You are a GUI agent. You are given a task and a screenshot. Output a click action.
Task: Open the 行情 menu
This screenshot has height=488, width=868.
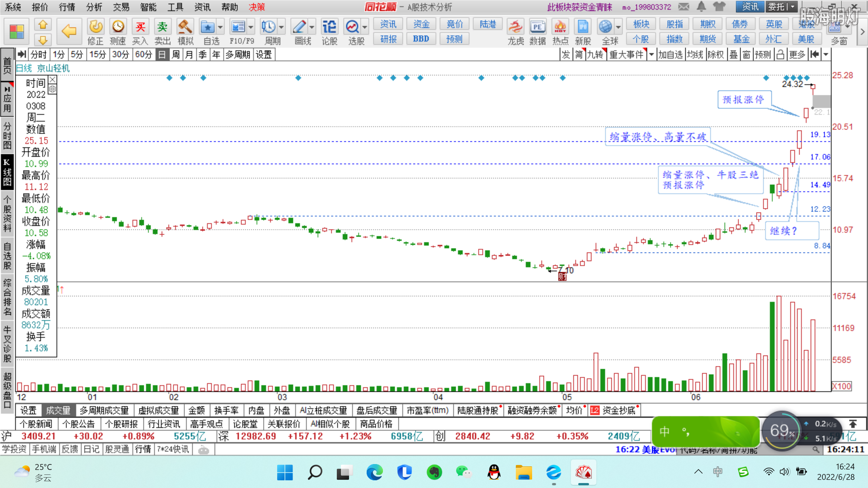click(67, 7)
